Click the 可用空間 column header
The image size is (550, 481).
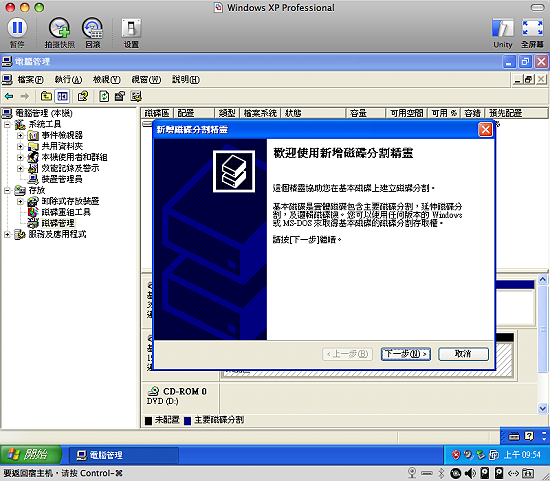407,113
